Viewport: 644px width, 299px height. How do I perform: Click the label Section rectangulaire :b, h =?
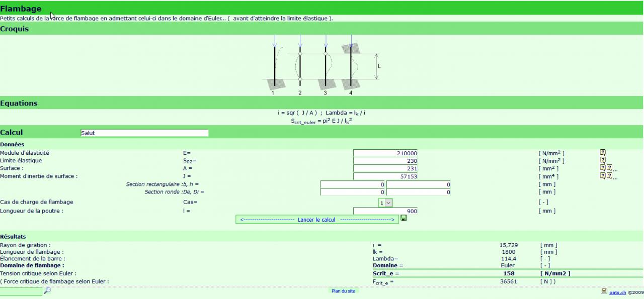[163, 184]
